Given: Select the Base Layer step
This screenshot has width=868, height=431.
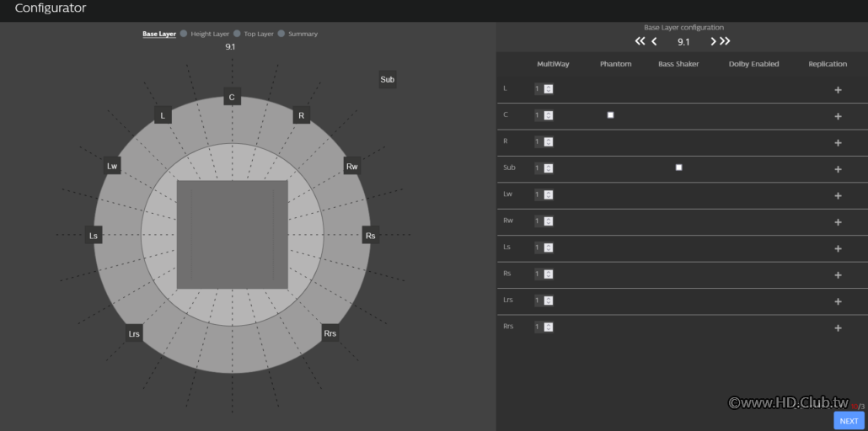Looking at the screenshot, I should [159, 34].
